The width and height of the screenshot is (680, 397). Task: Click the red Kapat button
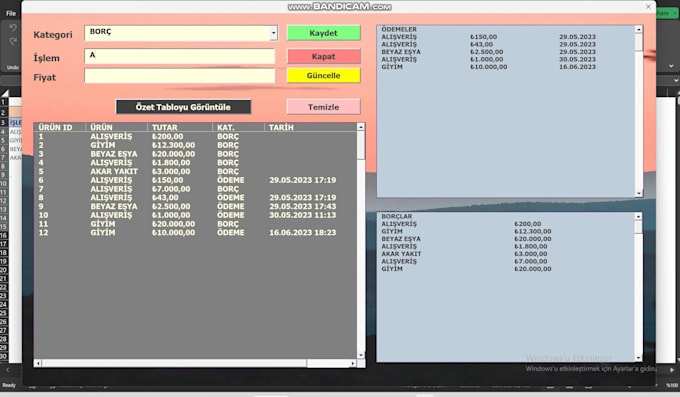(324, 56)
